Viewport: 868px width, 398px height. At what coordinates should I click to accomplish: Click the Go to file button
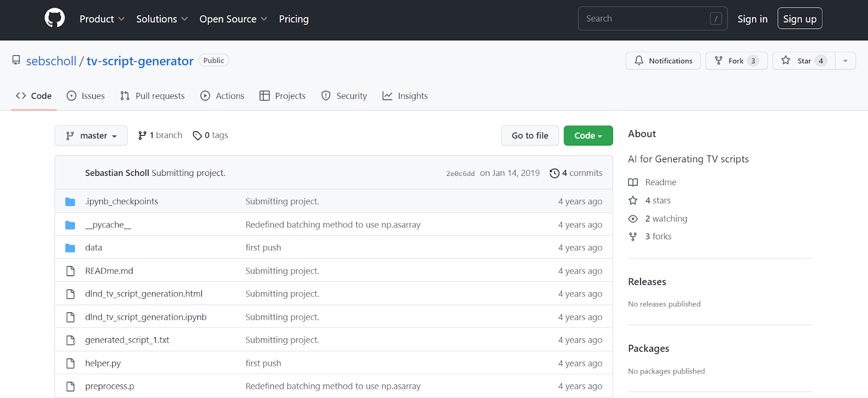[x=529, y=136]
